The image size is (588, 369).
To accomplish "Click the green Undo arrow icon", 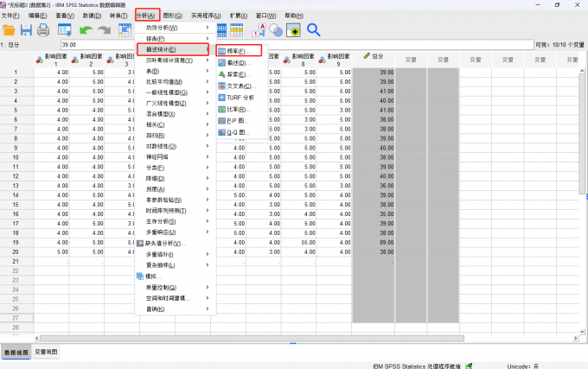I will tap(86, 30).
